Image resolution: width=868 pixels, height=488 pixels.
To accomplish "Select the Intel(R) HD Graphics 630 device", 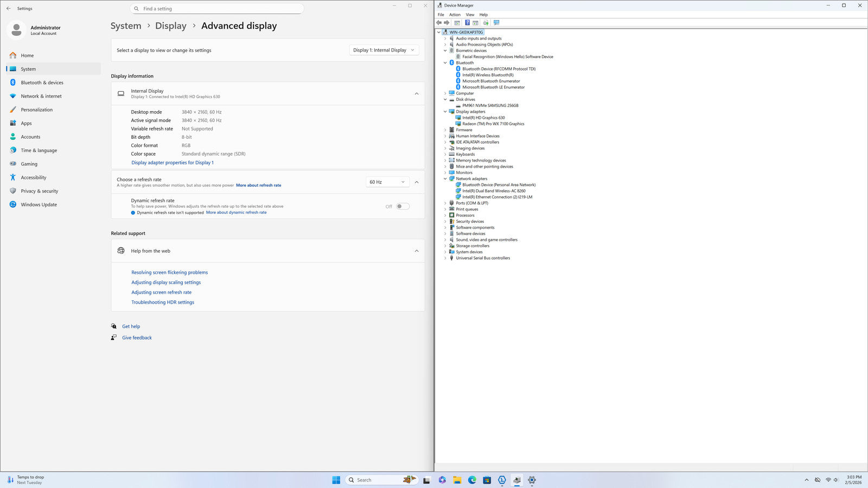I will (x=483, y=118).
